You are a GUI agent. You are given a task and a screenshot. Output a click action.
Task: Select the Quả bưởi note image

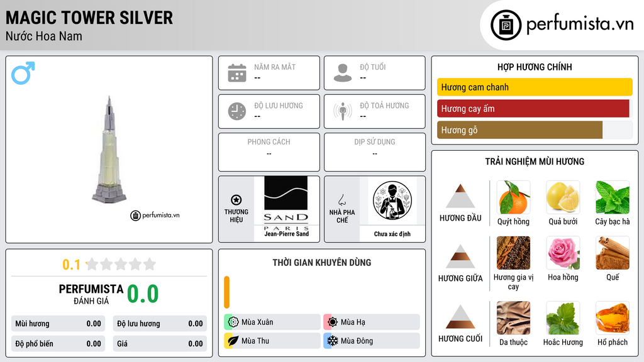pyautogui.click(x=563, y=197)
